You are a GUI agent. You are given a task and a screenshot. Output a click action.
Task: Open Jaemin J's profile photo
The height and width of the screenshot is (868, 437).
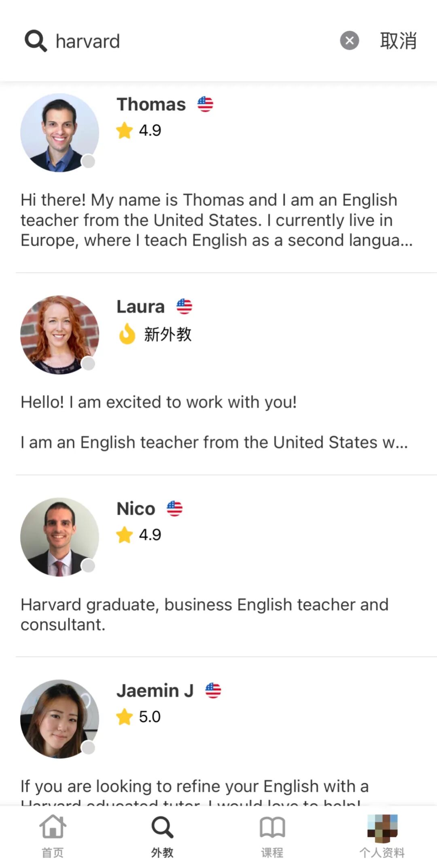60,719
